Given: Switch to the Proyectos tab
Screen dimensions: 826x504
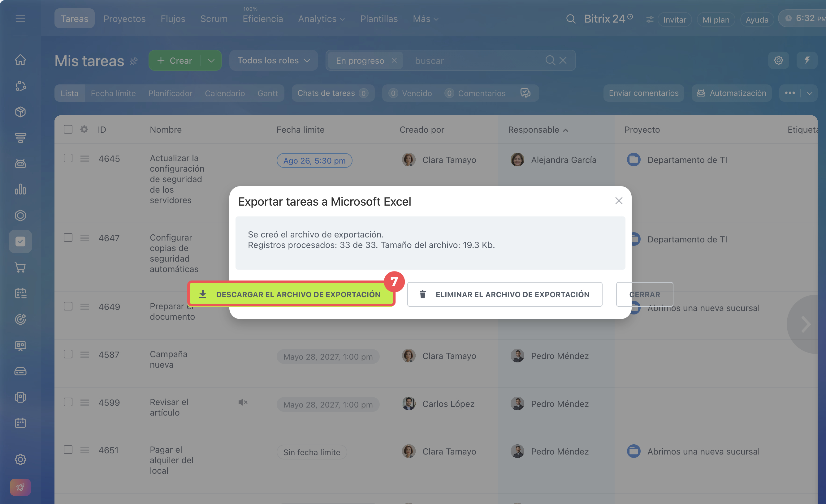Looking at the screenshot, I should click(124, 19).
